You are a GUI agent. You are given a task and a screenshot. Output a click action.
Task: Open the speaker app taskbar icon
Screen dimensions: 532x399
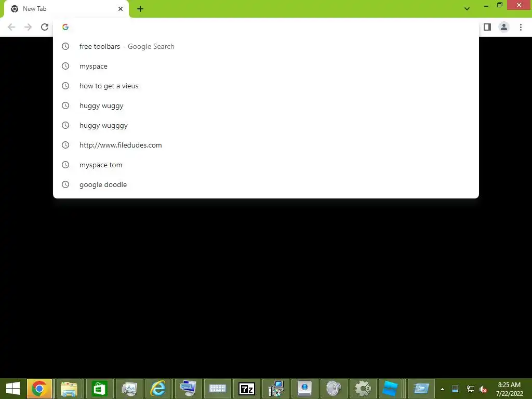tap(334, 389)
